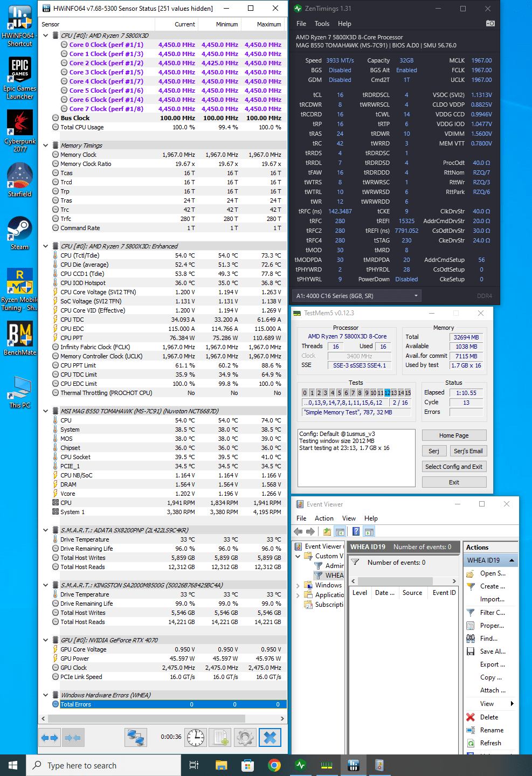Screen dimensions: 532x776
Task: Open Event Viewer Action menu
Action: (x=324, y=518)
